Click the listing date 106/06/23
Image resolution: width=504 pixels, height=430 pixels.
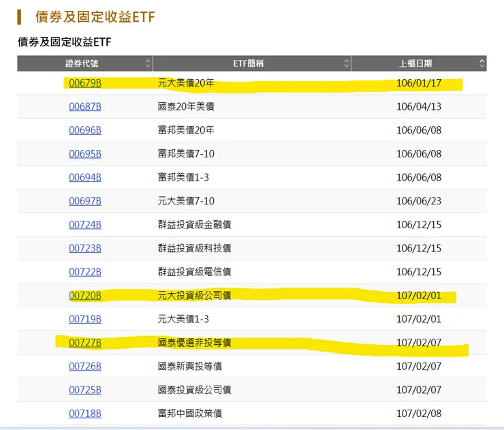pyautogui.click(x=419, y=201)
